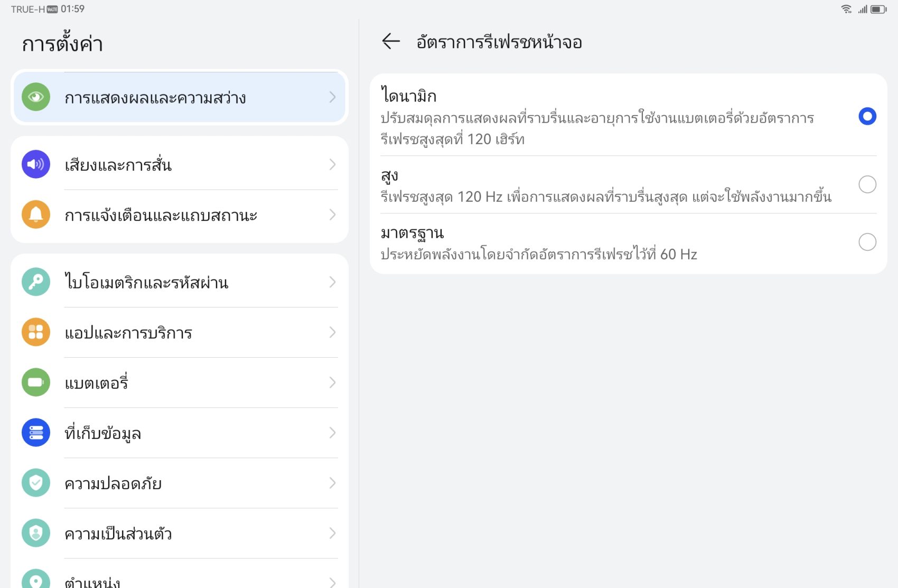
Task: Expand chevron on การแสดงผลและความสว่าง row
Action: pos(332,97)
